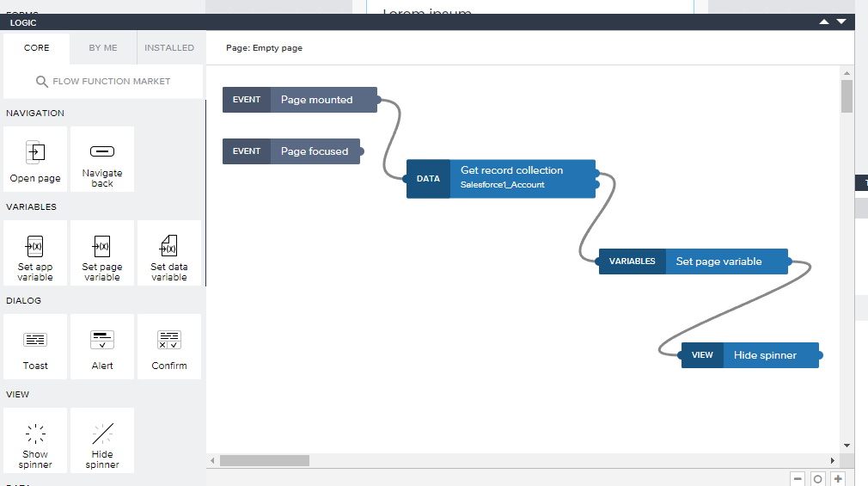Select the Open page flow function

coord(35,160)
